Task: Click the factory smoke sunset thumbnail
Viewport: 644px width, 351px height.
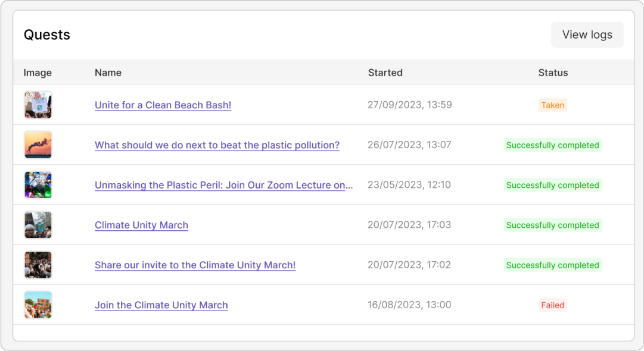Action: (x=38, y=145)
